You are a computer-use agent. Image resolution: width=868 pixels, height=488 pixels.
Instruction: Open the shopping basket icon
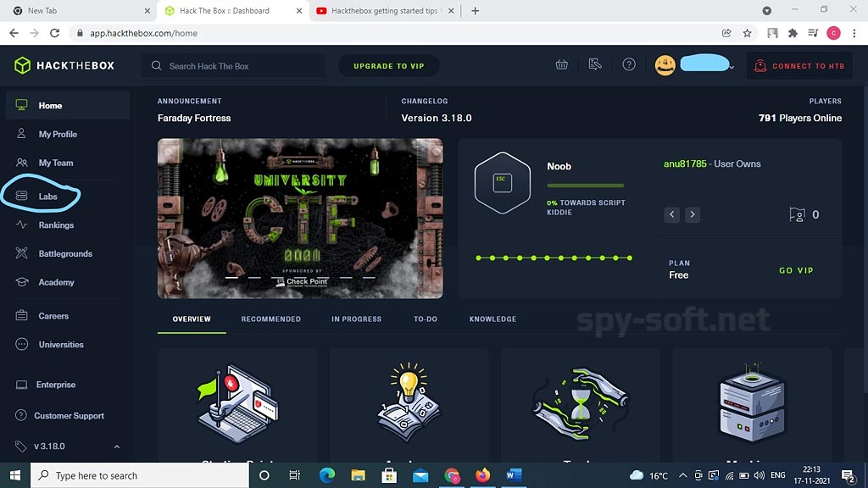click(561, 64)
